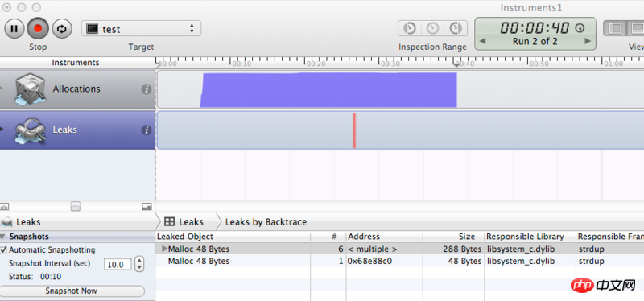Screen dimensions: 644x301
Task: Click the Snapshot Interval stepper arrows
Action: (x=139, y=264)
